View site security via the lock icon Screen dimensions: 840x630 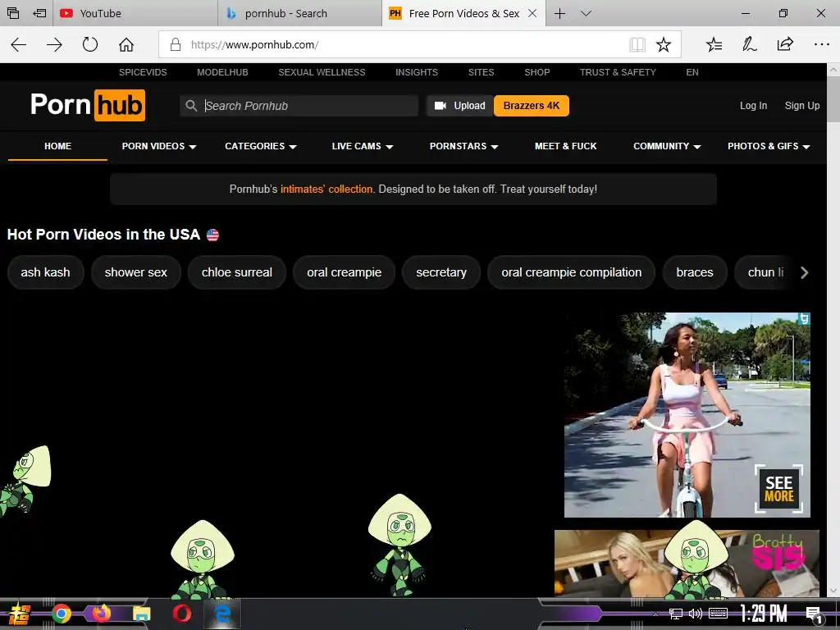[176, 44]
